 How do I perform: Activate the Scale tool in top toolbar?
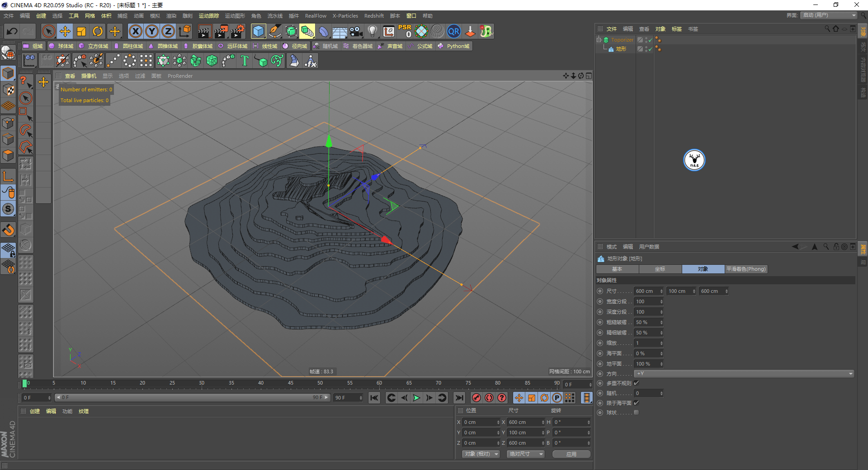pyautogui.click(x=81, y=31)
